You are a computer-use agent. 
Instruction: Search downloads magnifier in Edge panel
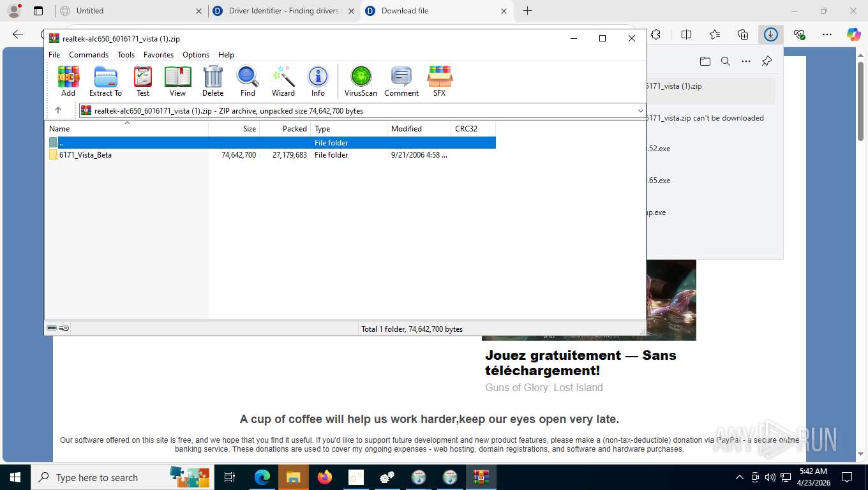click(726, 61)
